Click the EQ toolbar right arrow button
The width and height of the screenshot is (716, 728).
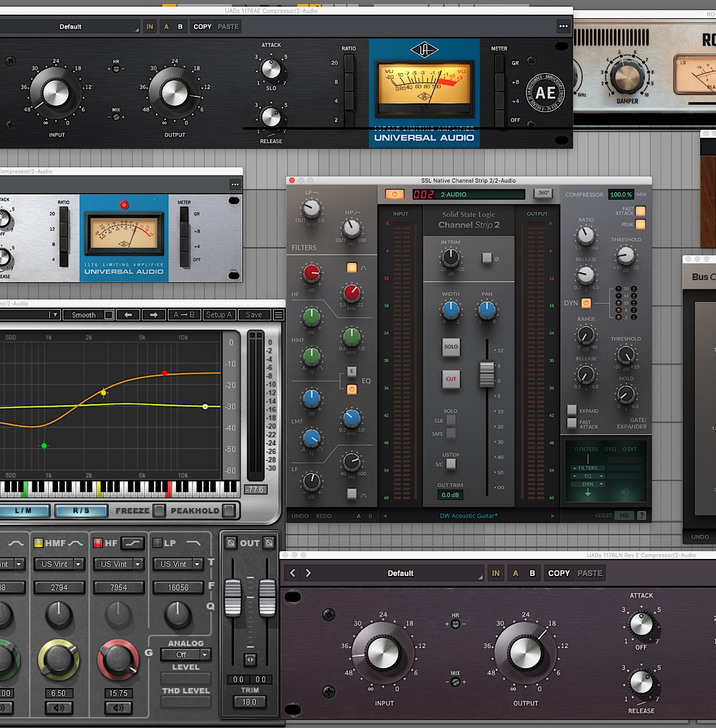click(154, 315)
